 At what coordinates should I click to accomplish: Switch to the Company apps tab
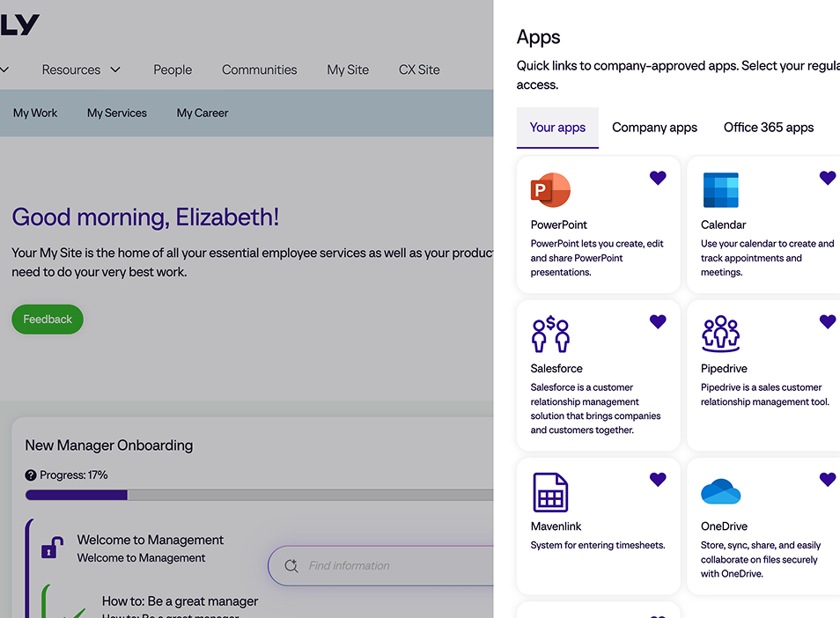pos(654,128)
